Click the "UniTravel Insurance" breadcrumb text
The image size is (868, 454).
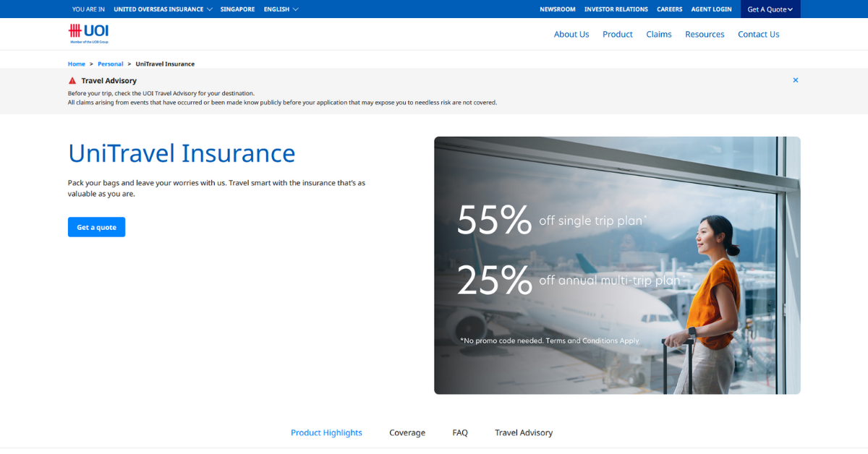point(165,64)
